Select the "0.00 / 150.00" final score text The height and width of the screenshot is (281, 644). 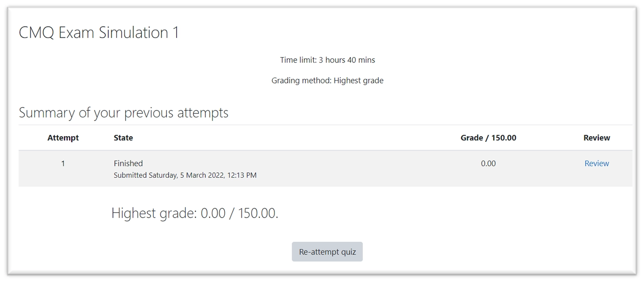pyautogui.click(x=239, y=213)
